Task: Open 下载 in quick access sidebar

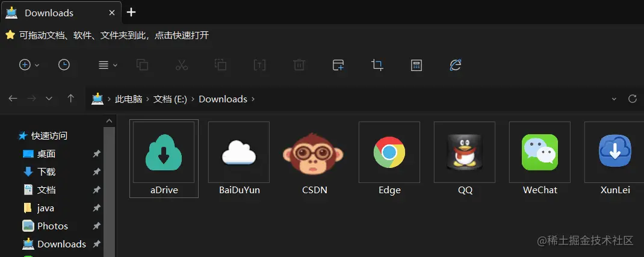Action: 46,172
